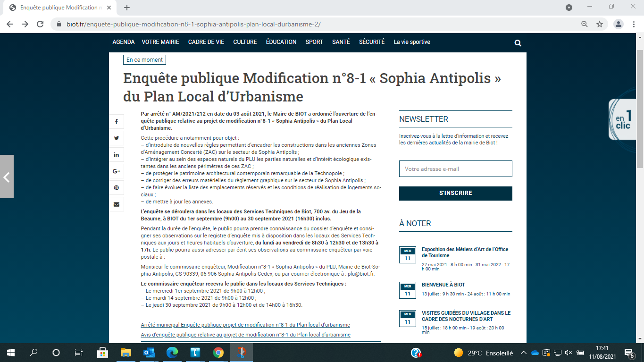Click the browser address bar URL
The image size is (644, 362).
tap(193, 24)
